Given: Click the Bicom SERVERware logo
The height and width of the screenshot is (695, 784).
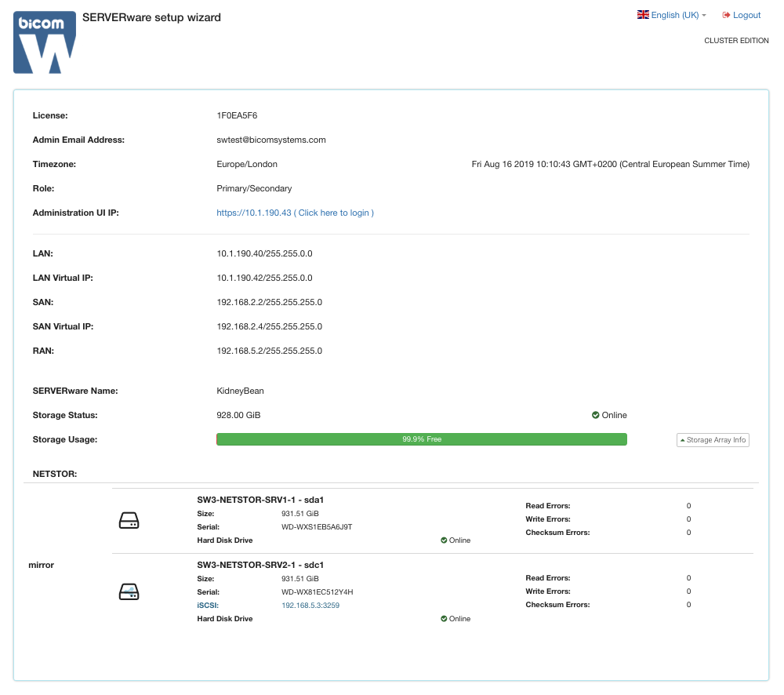Looking at the screenshot, I should [45, 42].
